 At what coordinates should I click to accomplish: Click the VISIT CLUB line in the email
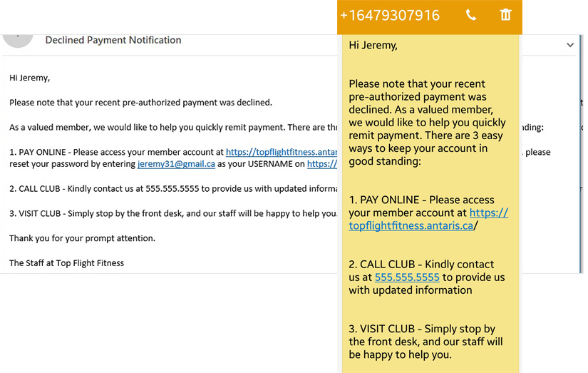tap(173, 213)
